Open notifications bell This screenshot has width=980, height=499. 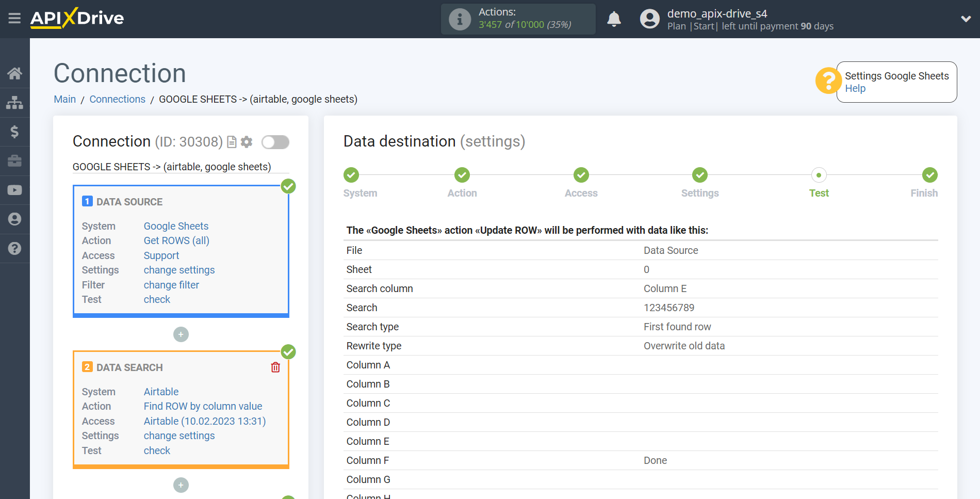coord(614,19)
